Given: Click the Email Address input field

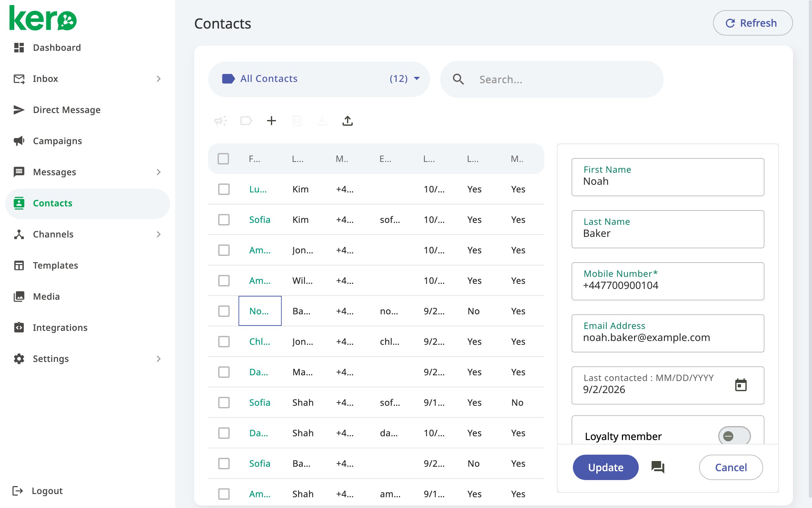Looking at the screenshot, I should point(668,333).
